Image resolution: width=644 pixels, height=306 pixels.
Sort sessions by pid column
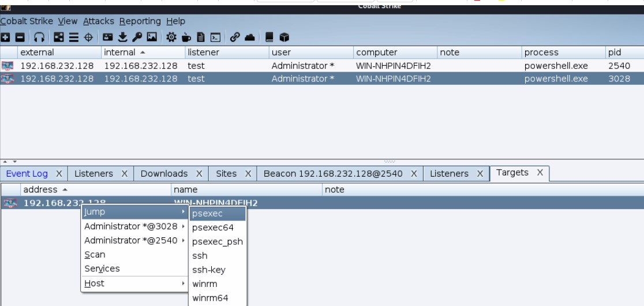tap(625, 53)
